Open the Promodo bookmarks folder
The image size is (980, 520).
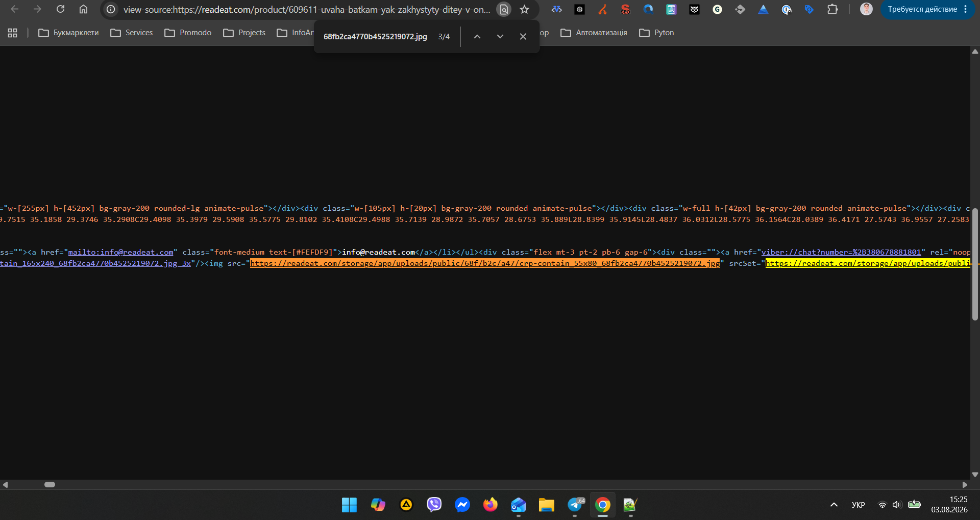[x=188, y=33]
